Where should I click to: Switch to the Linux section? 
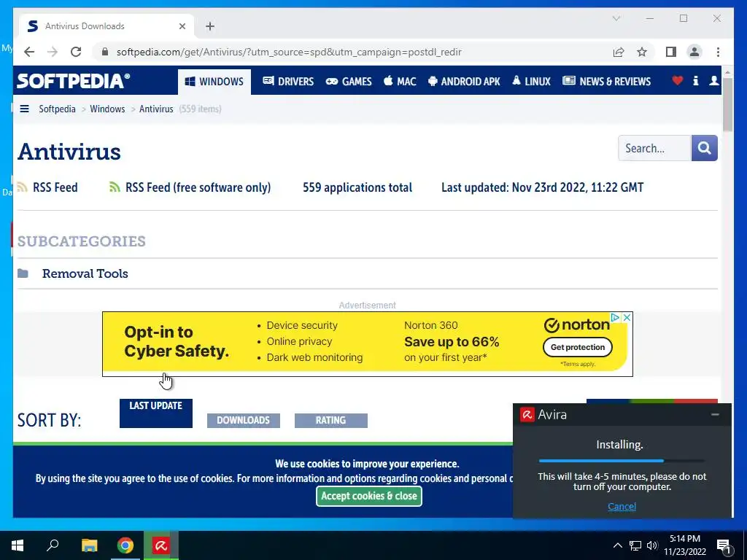click(x=531, y=82)
